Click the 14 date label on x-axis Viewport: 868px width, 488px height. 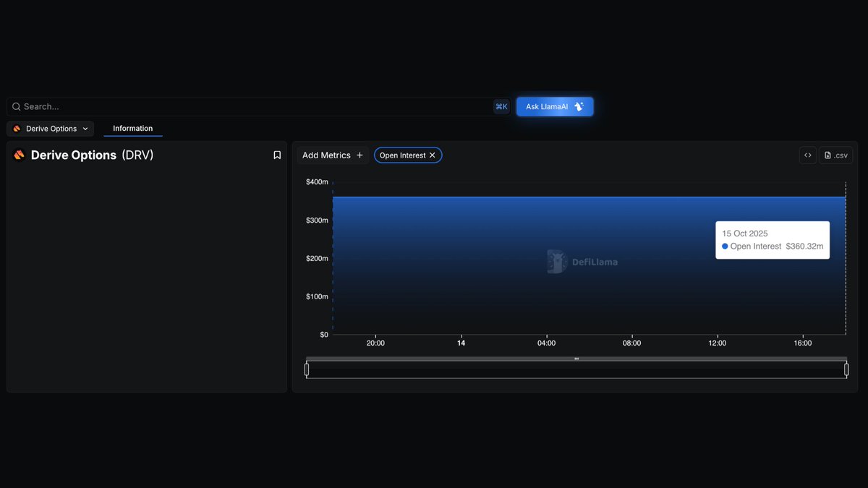point(461,343)
